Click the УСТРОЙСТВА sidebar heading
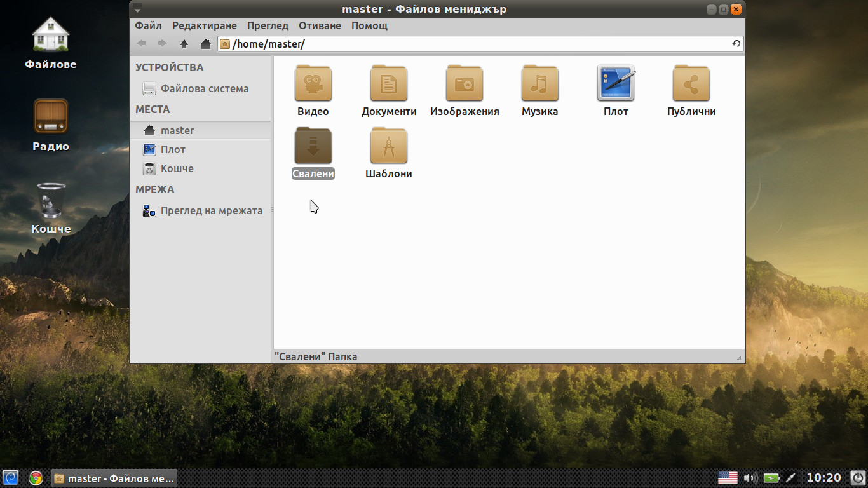Image resolution: width=868 pixels, height=488 pixels. pyautogui.click(x=170, y=67)
